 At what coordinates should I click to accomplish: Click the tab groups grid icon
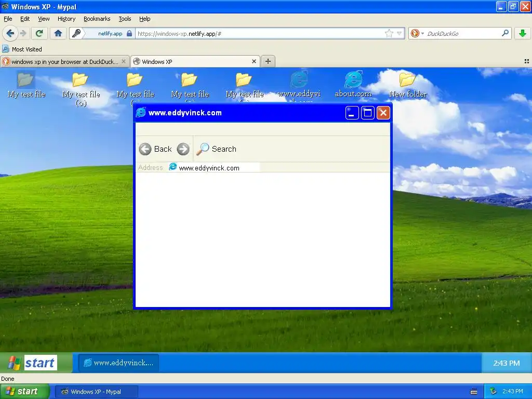[527, 61]
